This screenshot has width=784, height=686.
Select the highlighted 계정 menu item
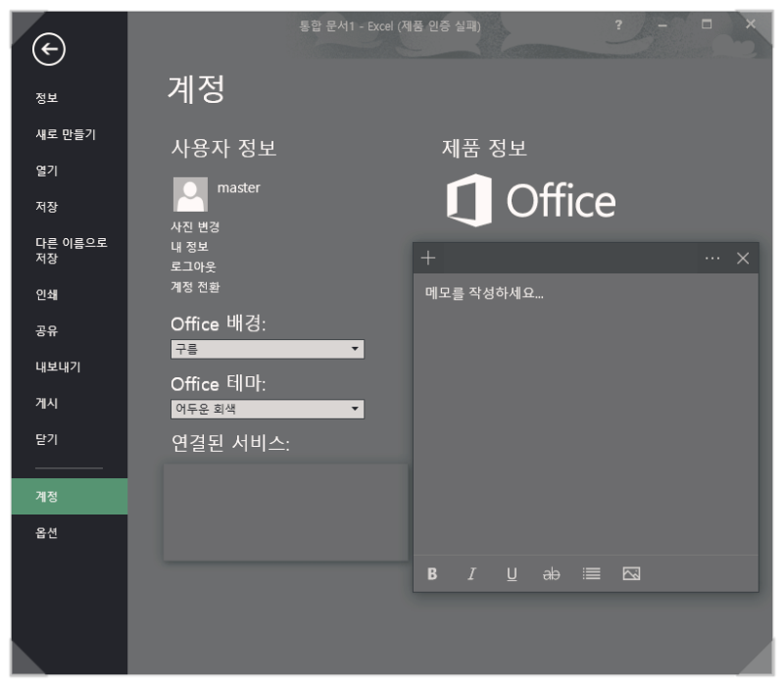pos(70,497)
